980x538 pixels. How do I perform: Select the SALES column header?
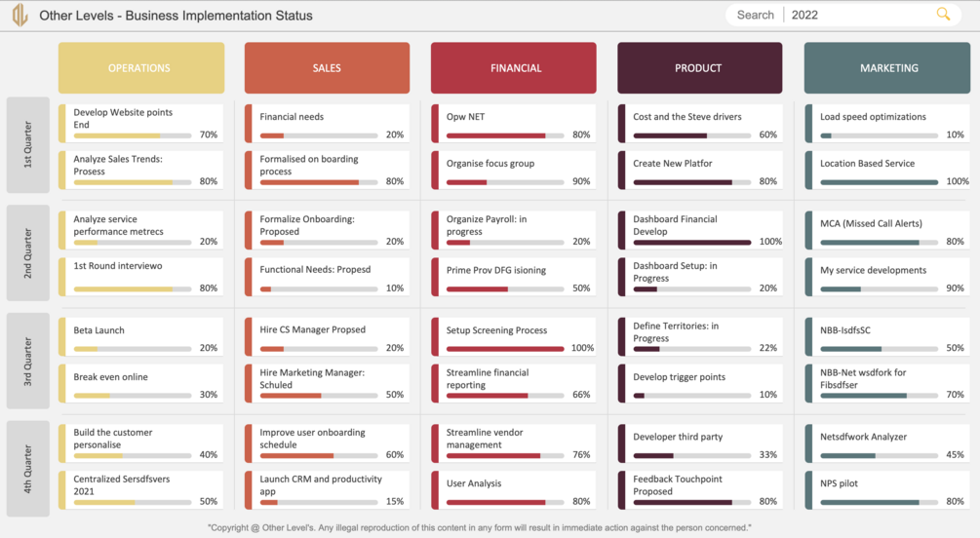click(x=327, y=68)
